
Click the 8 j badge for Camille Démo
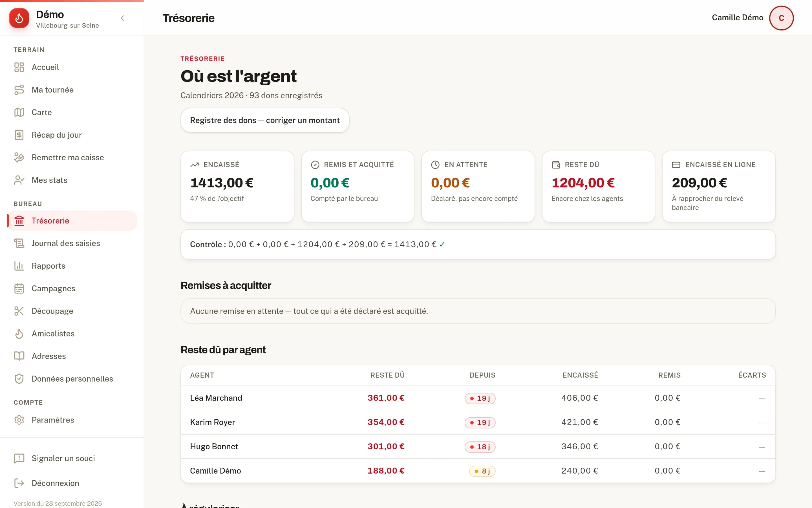coord(482,471)
